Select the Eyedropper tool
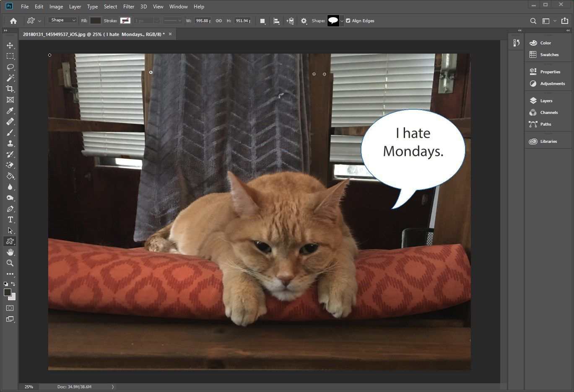The width and height of the screenshot is (574, 392). (10, 111)
